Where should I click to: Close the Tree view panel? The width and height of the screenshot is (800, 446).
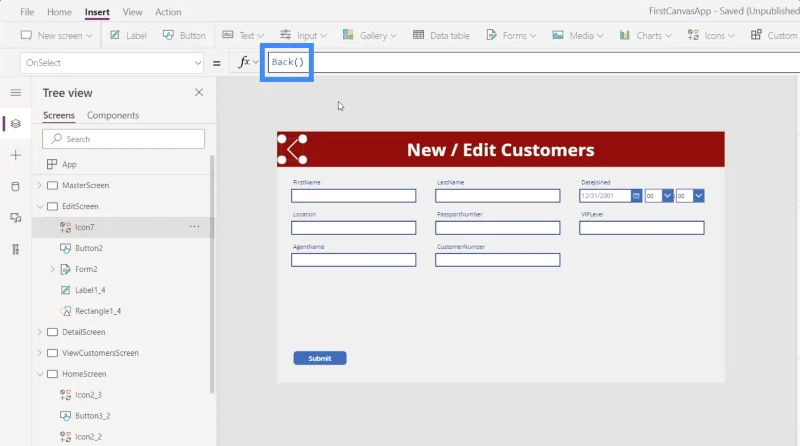tap(199, 92)
